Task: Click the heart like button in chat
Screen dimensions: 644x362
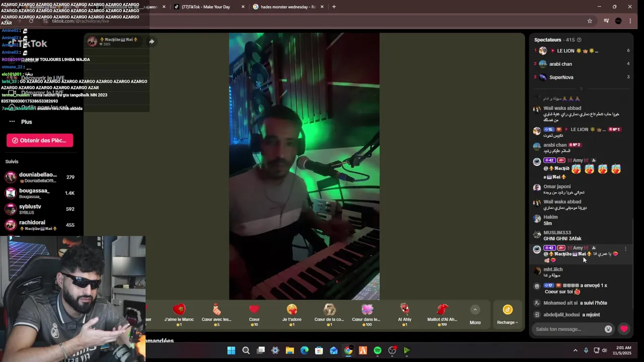Action: pos(624,329)
